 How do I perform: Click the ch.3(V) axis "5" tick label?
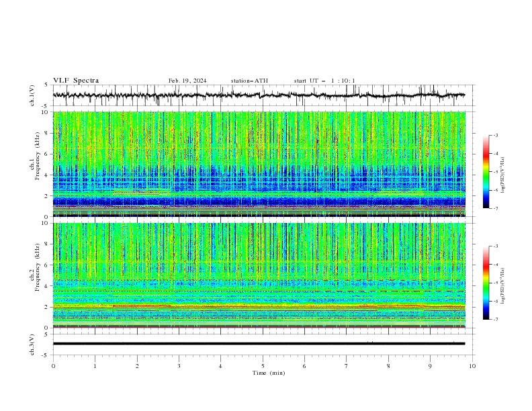pyautogui.click(x=46, y=334)
